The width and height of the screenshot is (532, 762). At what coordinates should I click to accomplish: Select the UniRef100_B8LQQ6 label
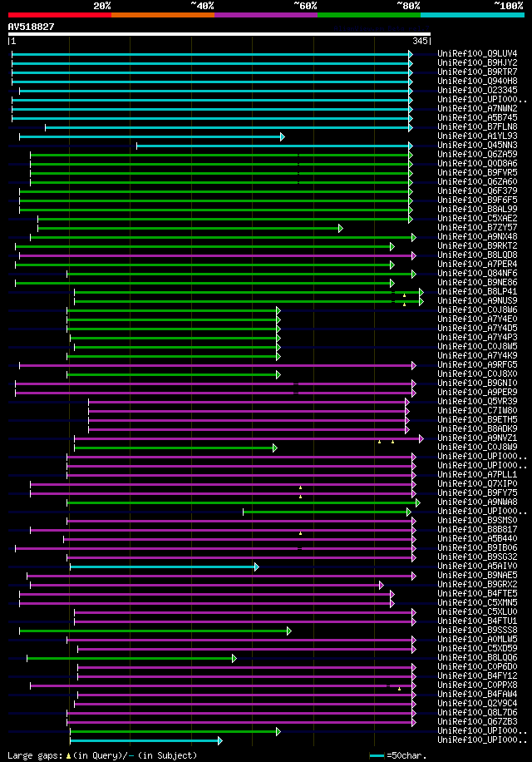click(x=477, y=657)
